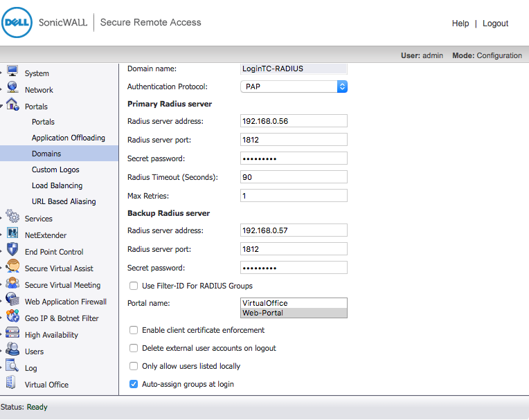The image size is (529, 420).
Task: Expand Web Application Firewall section
Action: 66,302
